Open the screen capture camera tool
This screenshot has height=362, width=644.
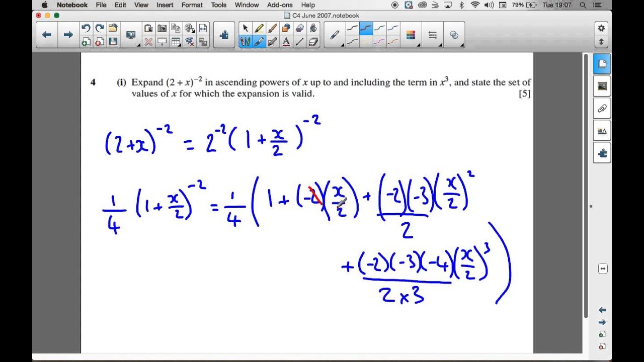pyautogui.click(x=162, y=28)
